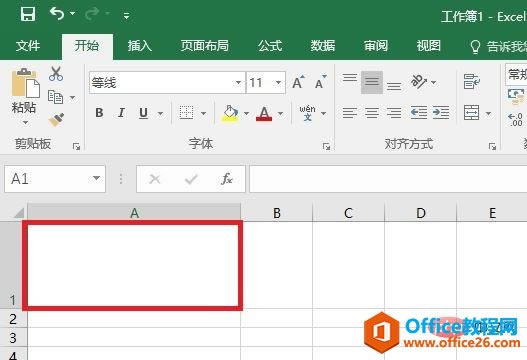This screenshot has width=527, height=360.
Task: Select Bottom Align icon
Action: coord(394,86)
